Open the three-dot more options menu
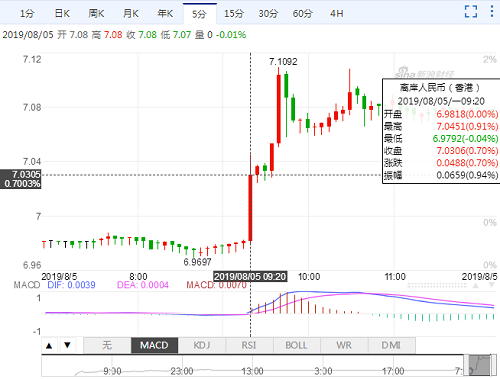Viewport: 500px width, 379px height. [x=492, y=11]
